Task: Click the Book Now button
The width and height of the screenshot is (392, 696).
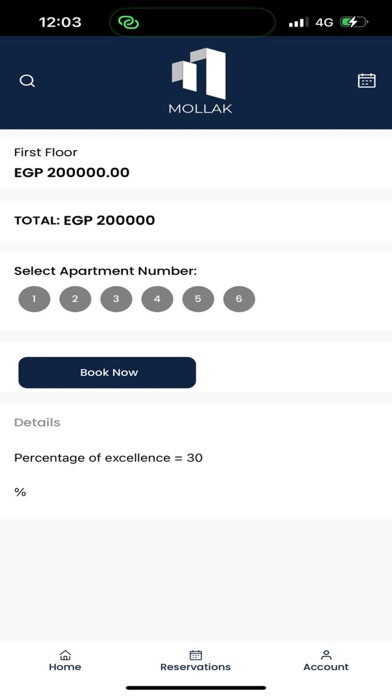Action: [x=107, y=372]
